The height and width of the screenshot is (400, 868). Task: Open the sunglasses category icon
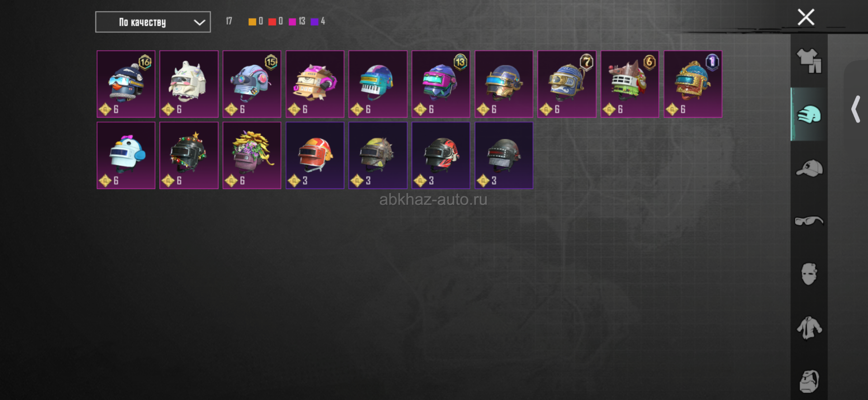click(809, 221)
